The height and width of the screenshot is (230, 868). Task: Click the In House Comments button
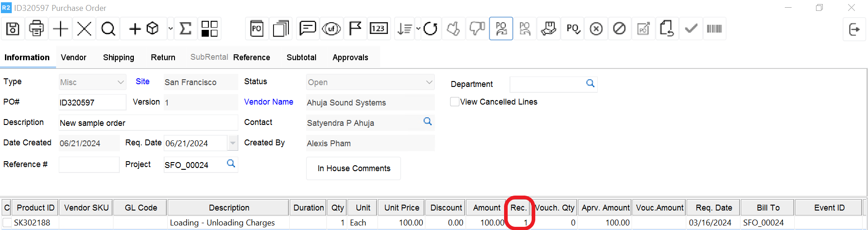[x=354, y=168]
